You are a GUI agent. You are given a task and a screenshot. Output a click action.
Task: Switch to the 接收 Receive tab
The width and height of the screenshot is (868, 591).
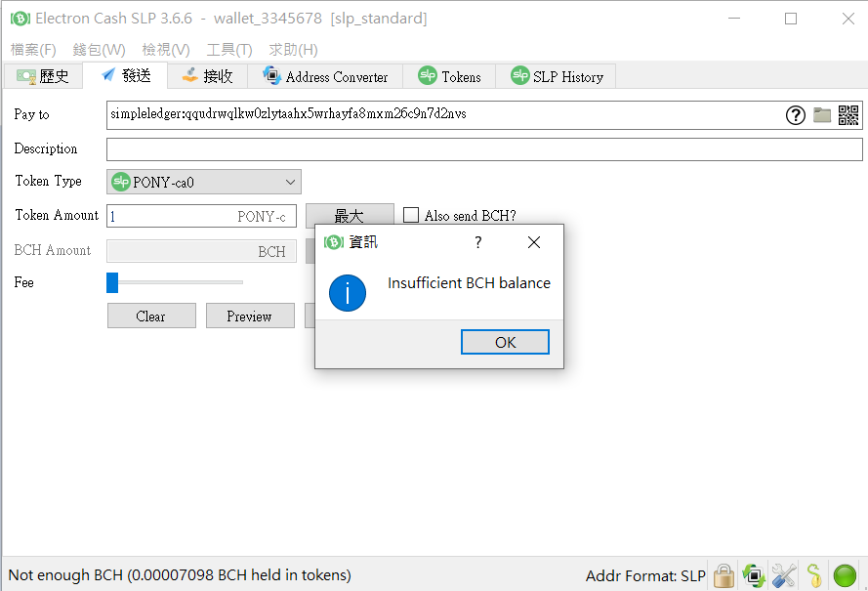208,76
